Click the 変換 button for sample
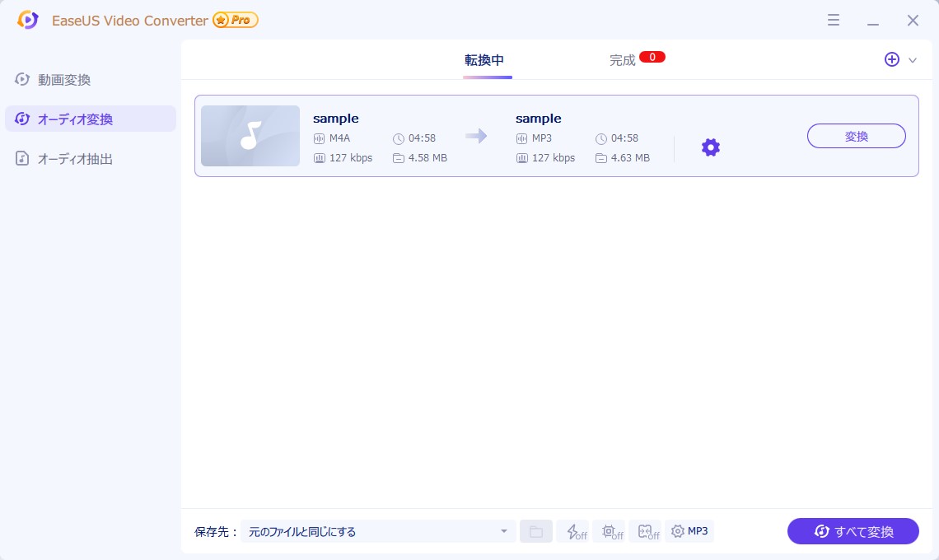Screen dimensions: 939x560 856,136
